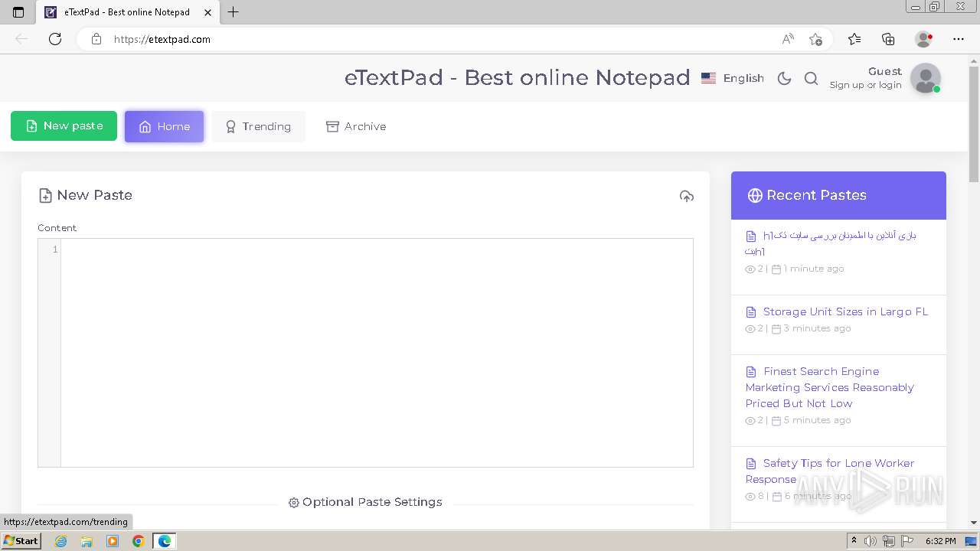The image size is (980, 551).
Task: Click the network tray icon
Action: point(889,541)
